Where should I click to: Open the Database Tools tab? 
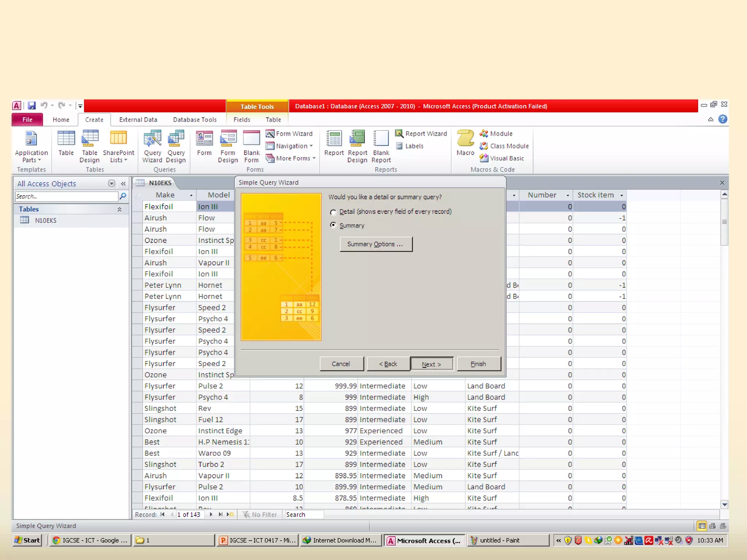click(194, 120)
